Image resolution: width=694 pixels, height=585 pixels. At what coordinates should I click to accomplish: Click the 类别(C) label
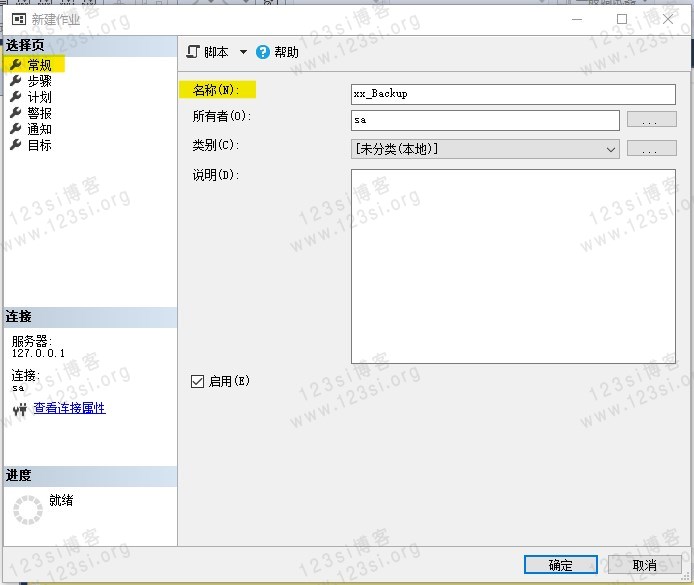pos(216,145)
